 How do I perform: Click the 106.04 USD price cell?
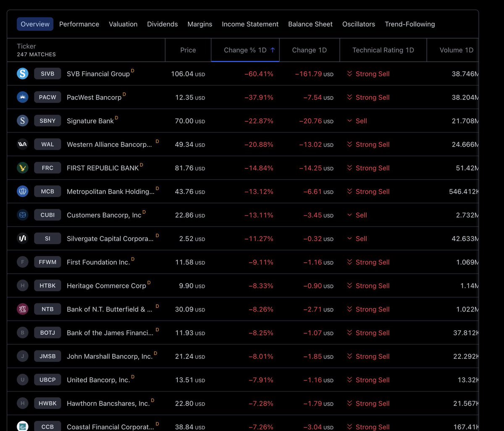pyautogui.click(x=188, y=74)
